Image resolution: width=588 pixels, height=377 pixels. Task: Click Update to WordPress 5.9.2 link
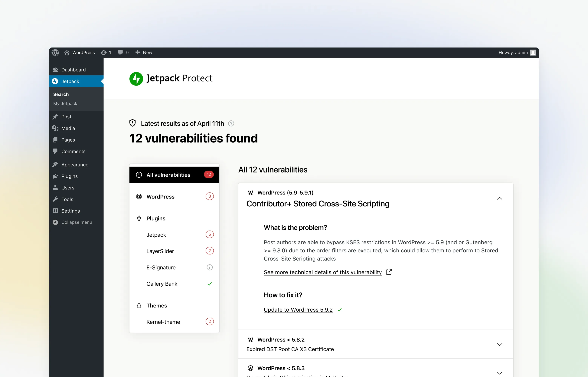click(298, 310)
